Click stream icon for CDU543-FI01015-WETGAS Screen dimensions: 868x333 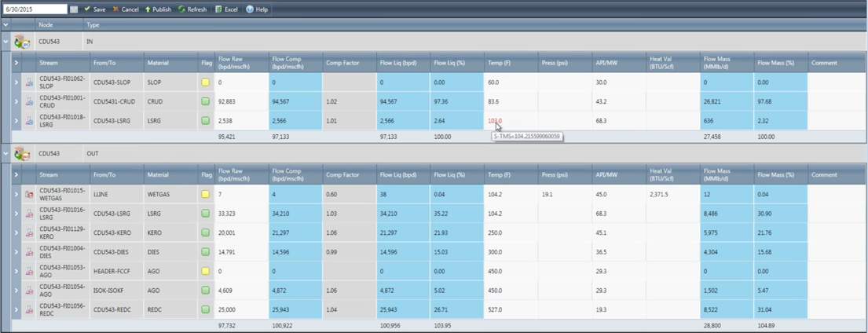(x=29, y=194)
